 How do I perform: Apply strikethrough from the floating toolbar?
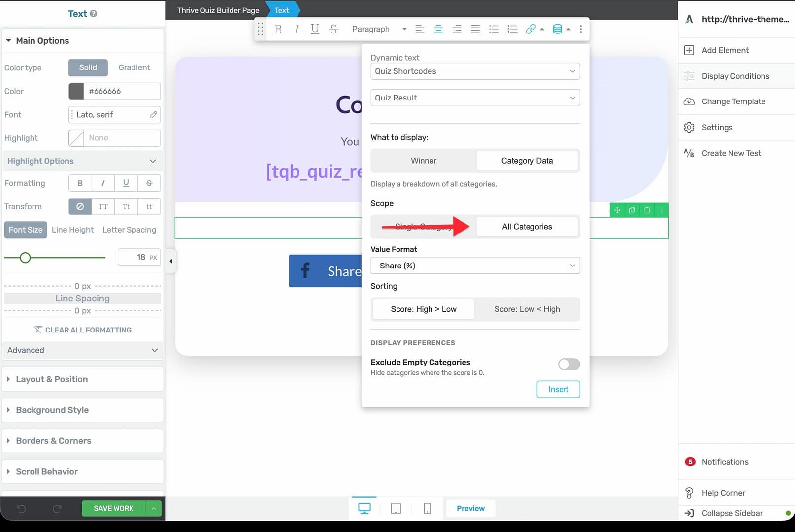(333, 29)
